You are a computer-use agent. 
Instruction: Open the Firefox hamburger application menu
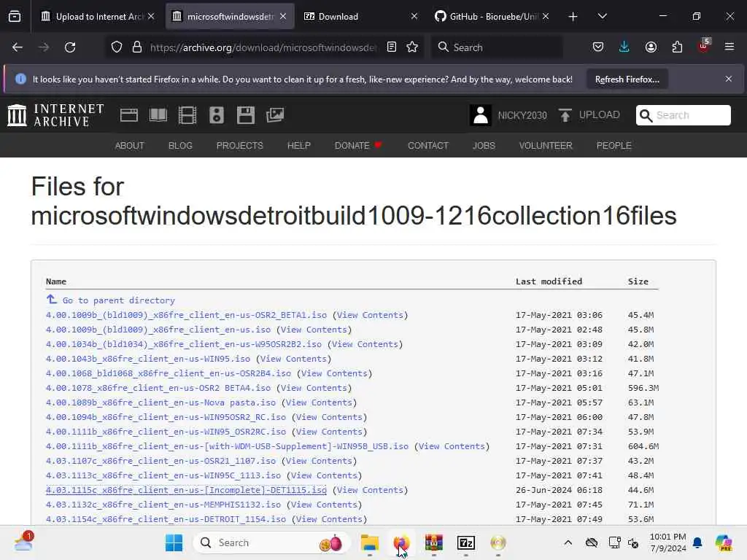[x=729, y=47]
